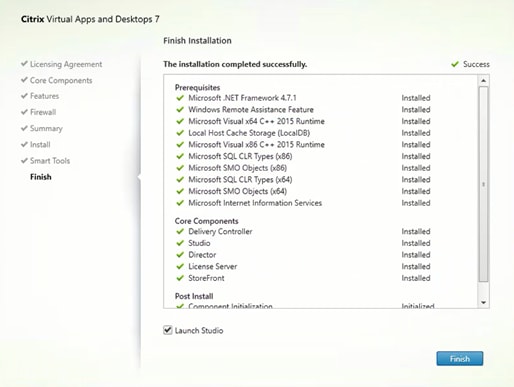
Task: Click checkmark next to Windows Remote Assistance Feature
Action: pyautogui.click(x=180, y=110)
